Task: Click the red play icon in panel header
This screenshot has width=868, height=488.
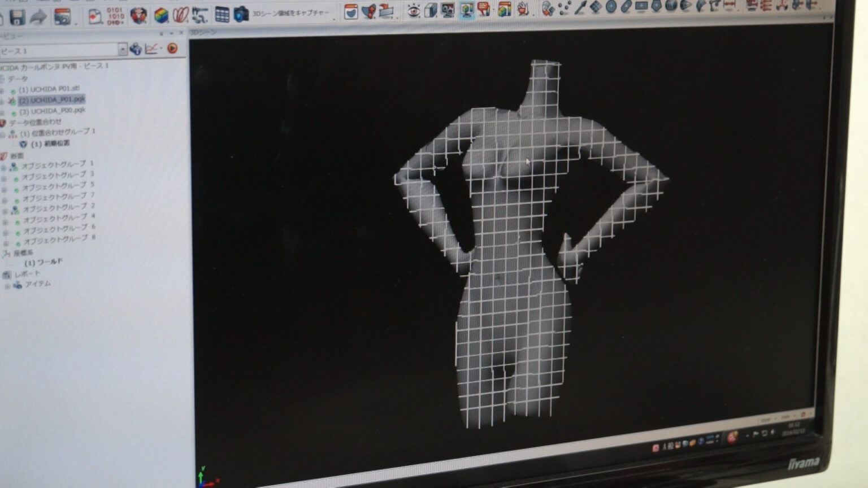Action: click(172, 49)
